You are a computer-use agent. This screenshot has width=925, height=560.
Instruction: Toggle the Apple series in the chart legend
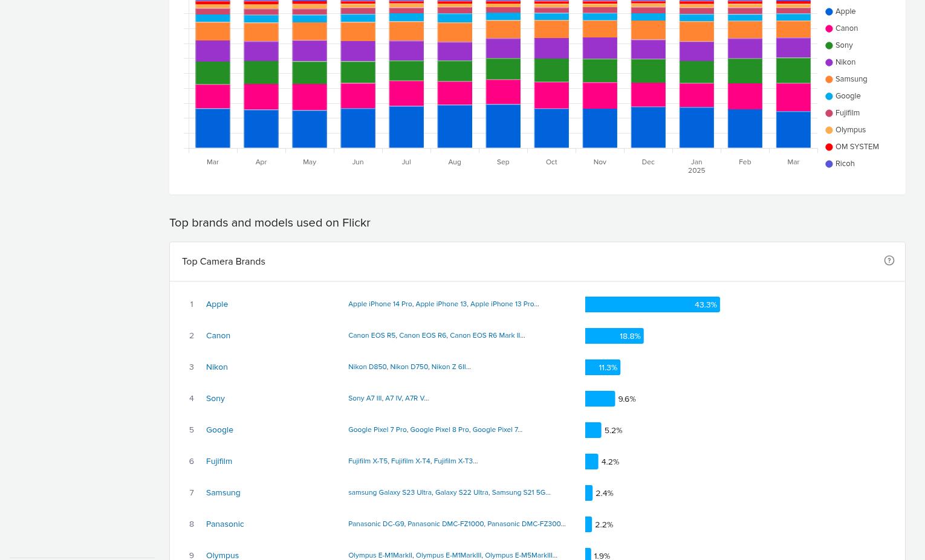(845, 11)
